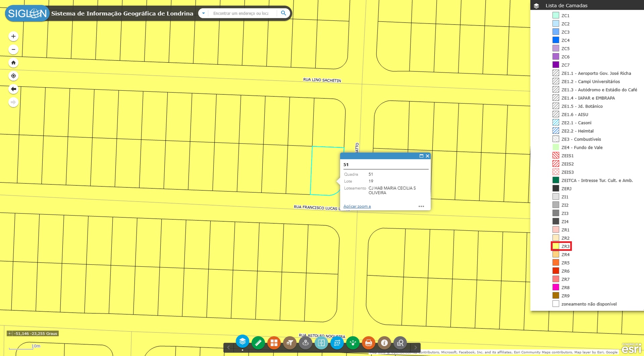644x356 pixels.
Task: Open the XYZ coordinate conversion tool
Action: pos(337,343)
